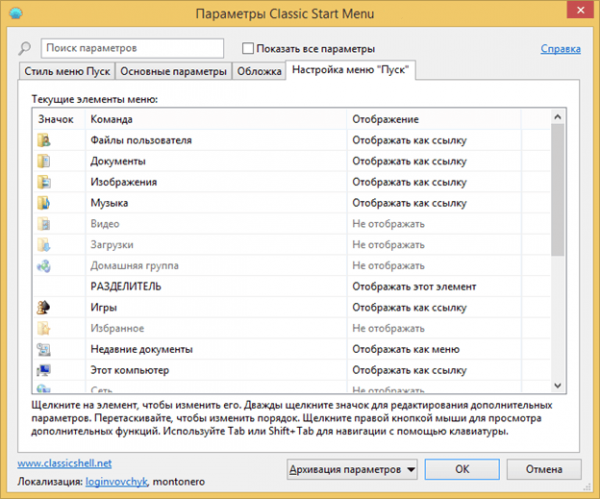Change display setting for Документы row
Image resolution: width=600 pixels, height=499 pixels.
pos(409,161)
